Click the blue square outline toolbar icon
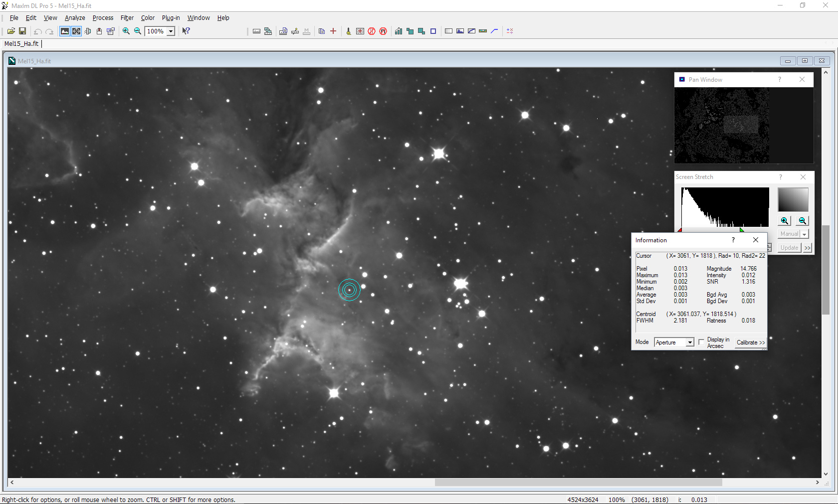Screen dimensions: 838x504 433,31
